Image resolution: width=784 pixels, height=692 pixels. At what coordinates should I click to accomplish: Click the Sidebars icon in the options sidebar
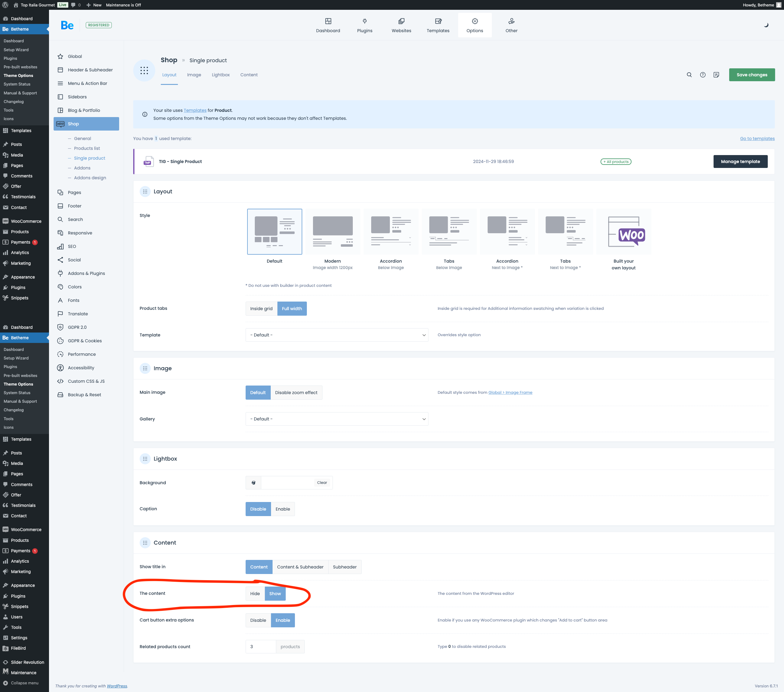[60, 97]
